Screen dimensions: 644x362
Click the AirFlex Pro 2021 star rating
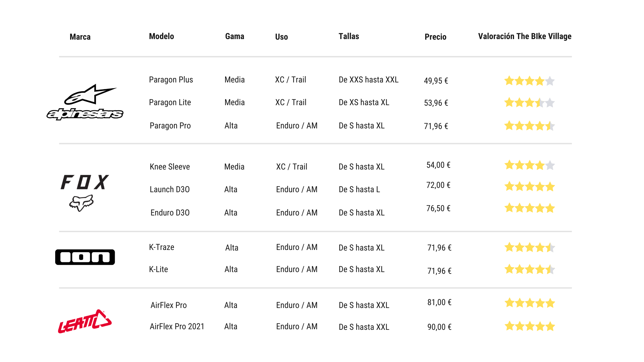tap(529, 326)
